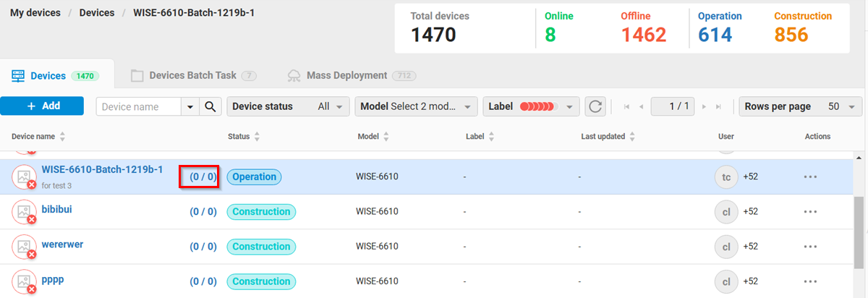Go to the next page arrow
868x298 pixels.
coord(704,107)
